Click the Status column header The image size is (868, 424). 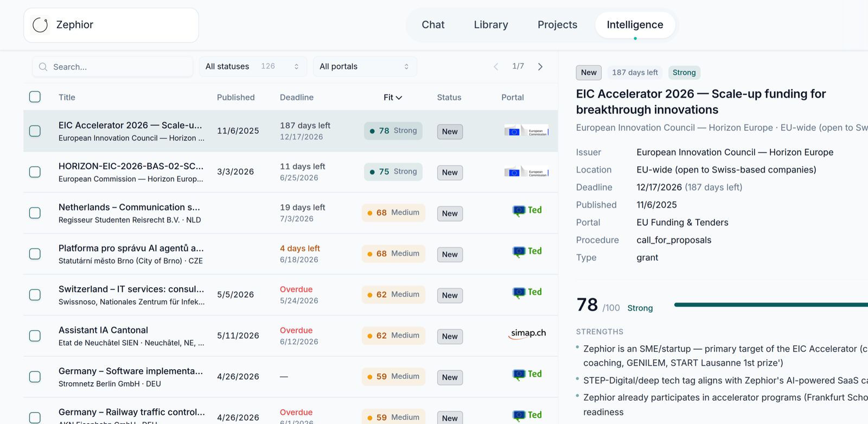tap(449, 97)
